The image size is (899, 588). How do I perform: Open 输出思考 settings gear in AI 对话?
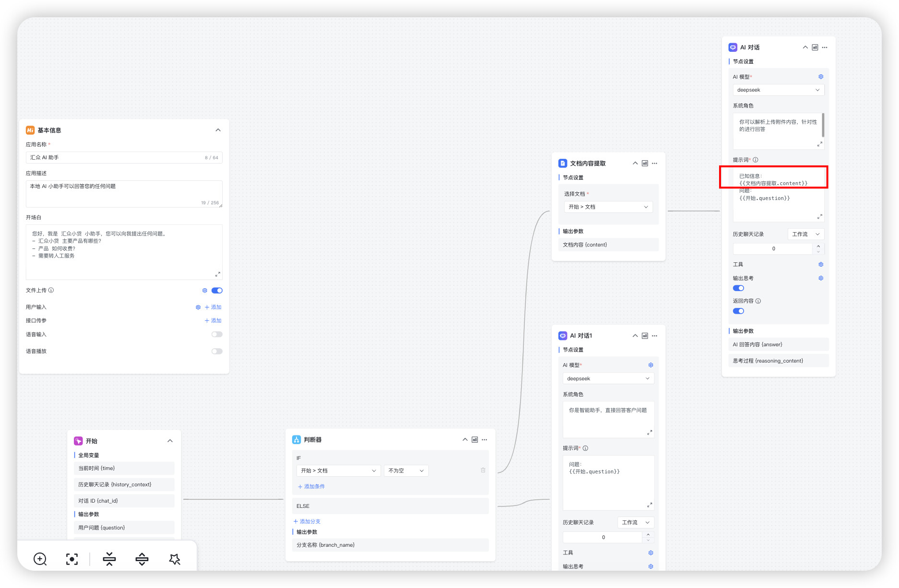click(821, 278)
